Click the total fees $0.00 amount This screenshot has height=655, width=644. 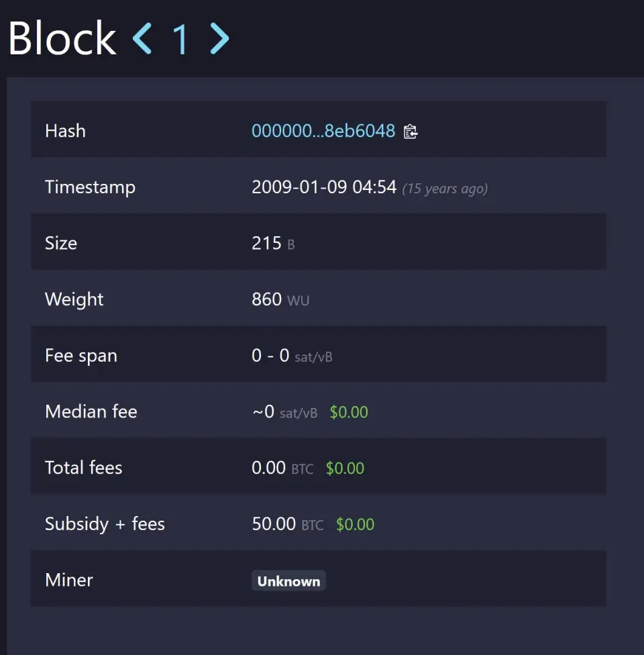pyautogui.click(x=345, y=468)
